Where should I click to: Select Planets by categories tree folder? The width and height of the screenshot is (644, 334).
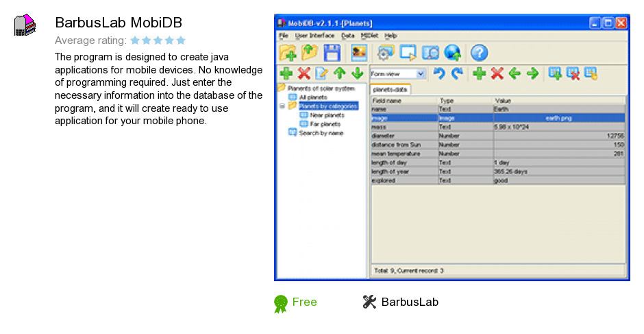[x=328, y=106]
